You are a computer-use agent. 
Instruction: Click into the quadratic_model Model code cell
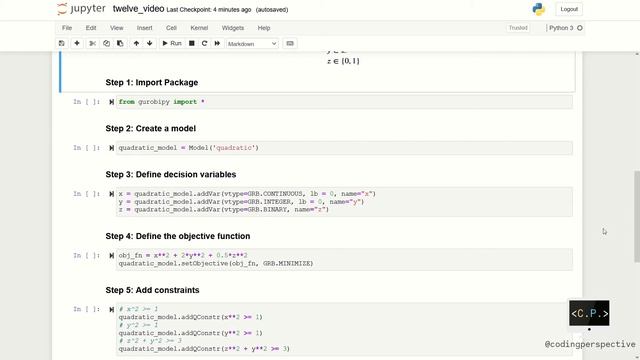(344, 148)
